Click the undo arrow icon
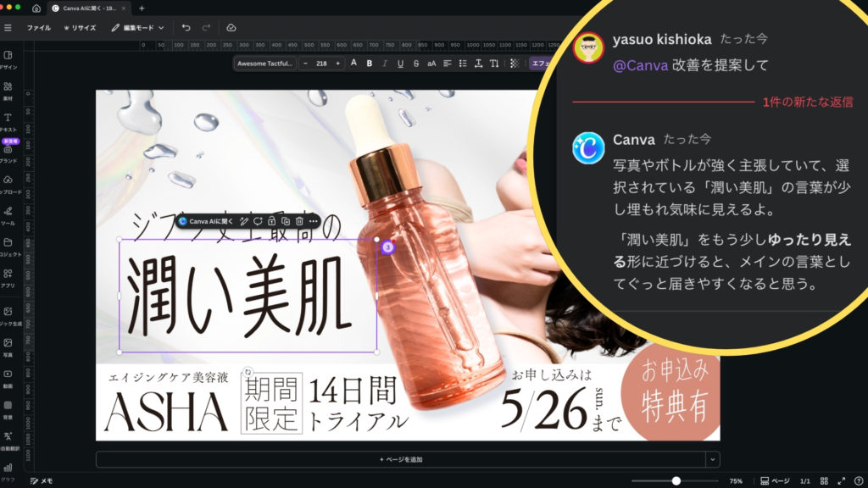The height and width of the screenshot is (488, 868). click(x=186, y=28)
